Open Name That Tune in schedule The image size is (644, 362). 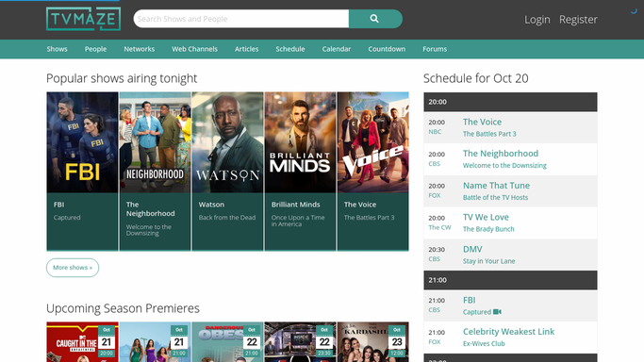[496, 186]
